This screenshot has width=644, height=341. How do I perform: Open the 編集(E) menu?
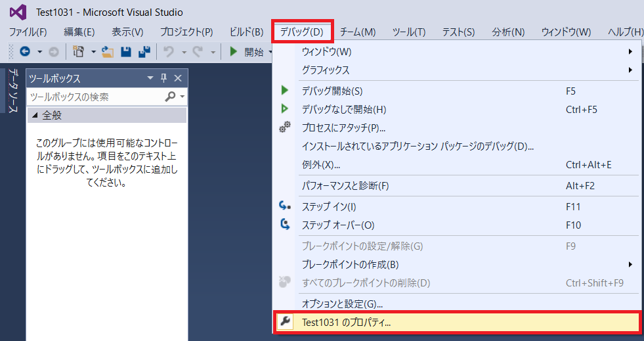(x=79, y=32)
